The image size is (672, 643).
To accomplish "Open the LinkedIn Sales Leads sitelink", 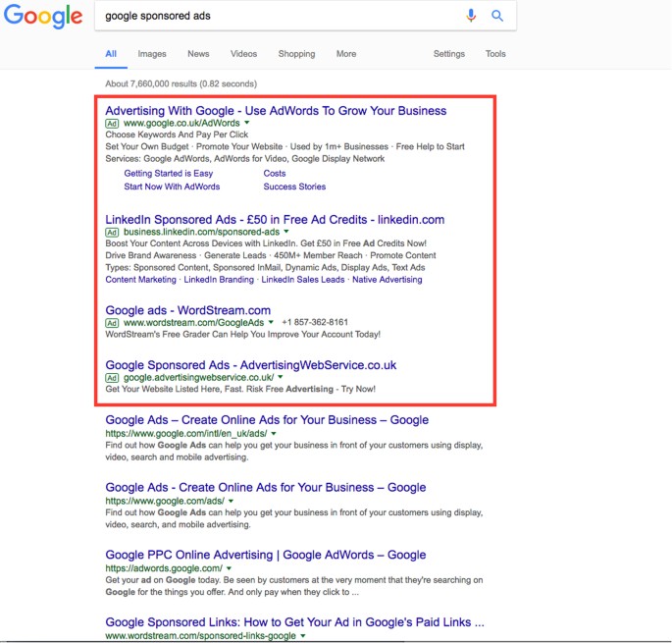I will click(x=303, y=280).
